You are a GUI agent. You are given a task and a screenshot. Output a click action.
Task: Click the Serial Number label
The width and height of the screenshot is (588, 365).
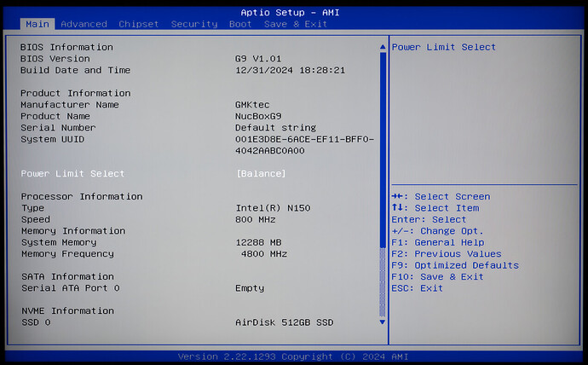tap(58, 128)
